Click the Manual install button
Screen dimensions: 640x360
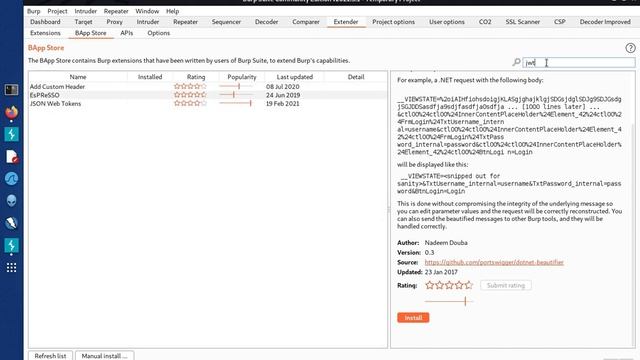tap(104, 356)
